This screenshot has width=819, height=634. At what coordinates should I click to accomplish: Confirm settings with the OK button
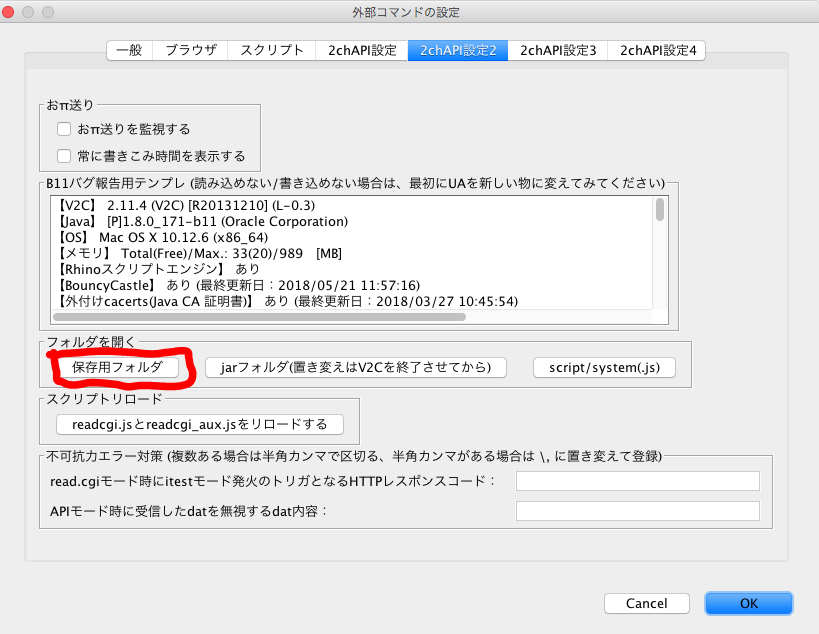pyautogui.click(x=748, y=604)
